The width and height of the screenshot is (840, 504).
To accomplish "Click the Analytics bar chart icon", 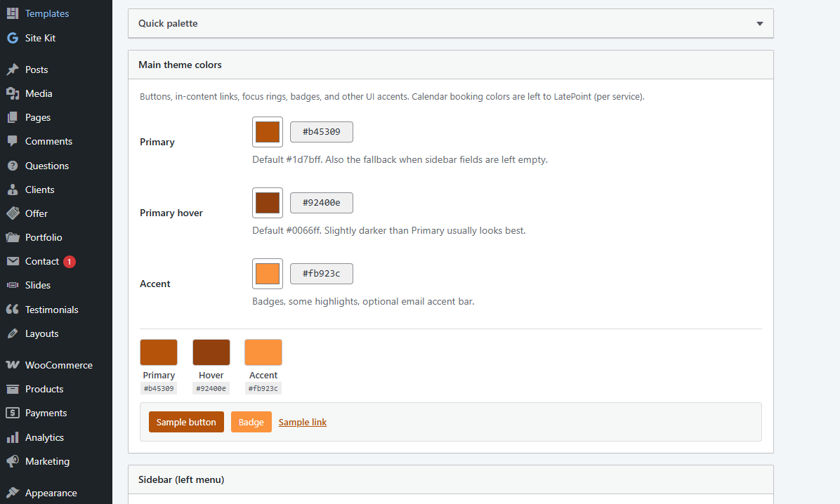I will (13, 437).
